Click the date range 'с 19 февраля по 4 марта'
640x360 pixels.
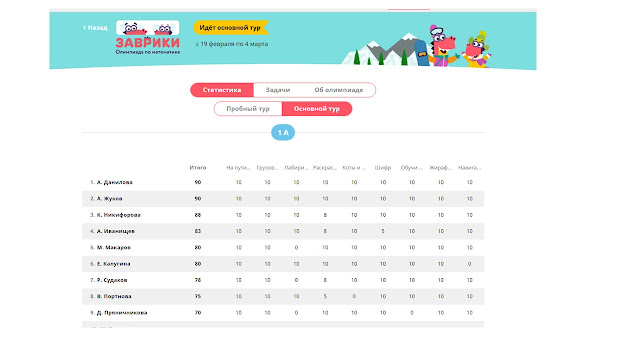[232, 44]
